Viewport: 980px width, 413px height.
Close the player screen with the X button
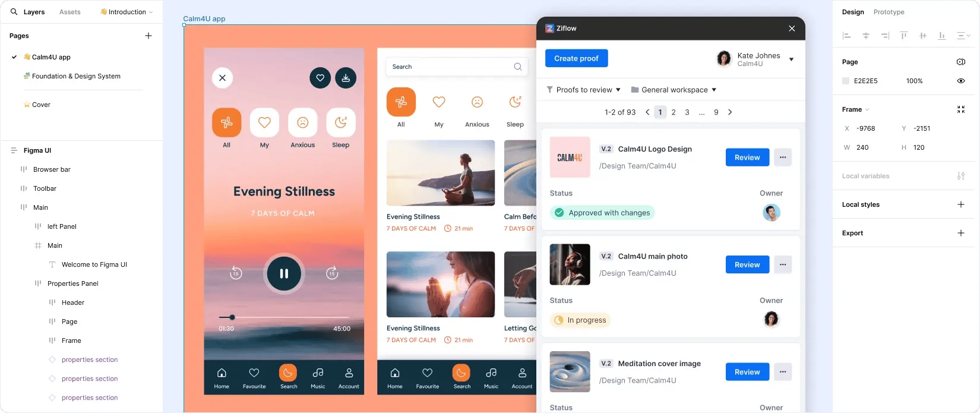[x=222, y=78]
